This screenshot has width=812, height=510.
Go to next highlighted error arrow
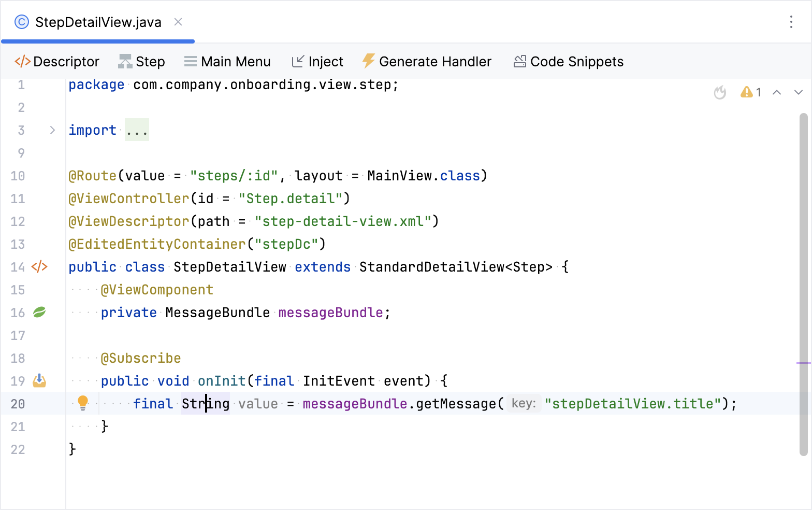[x=798, y=93]
